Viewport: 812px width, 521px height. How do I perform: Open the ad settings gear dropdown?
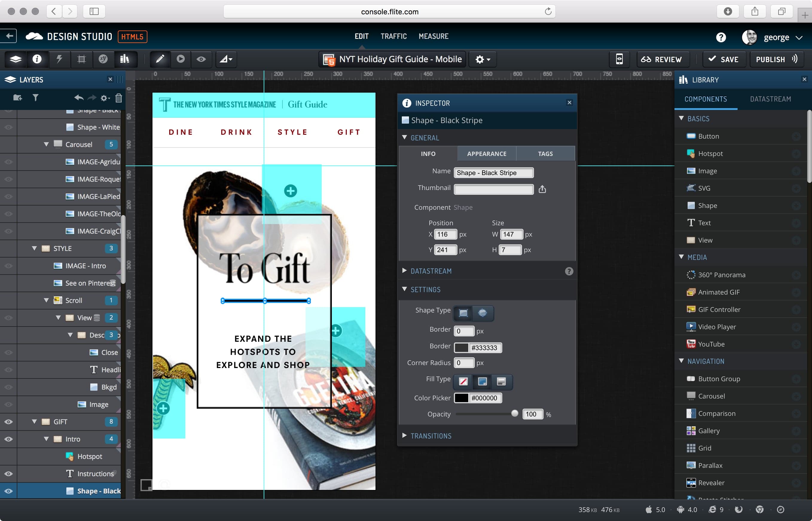point(483,59)
